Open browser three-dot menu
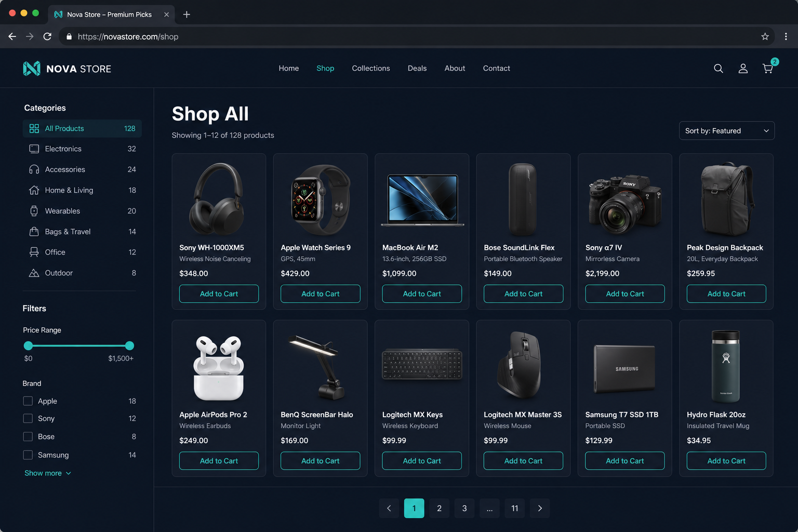The image size is (798, 532). [x=786, y=36]
